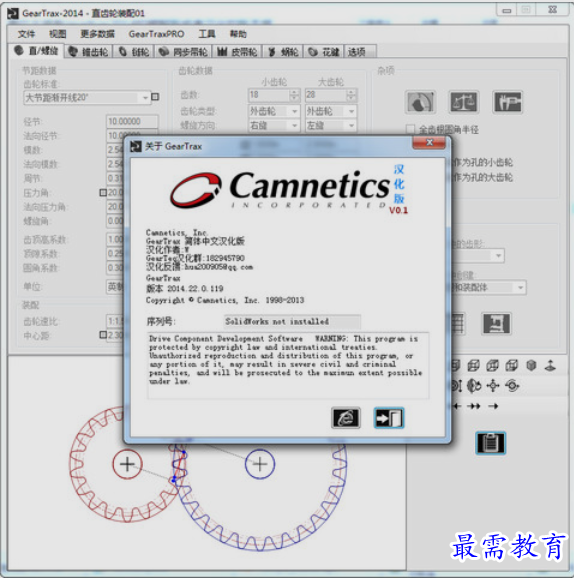Click the blue large-gear center crosshair marker
The height and width of the screenshot is (578, 574).
[x=260, y=464]
